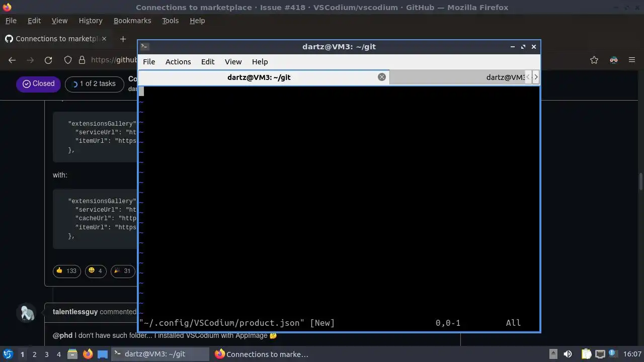Click the tracking protection shield icon
Viewport: 644px width, 362px height.
point(68,60)
